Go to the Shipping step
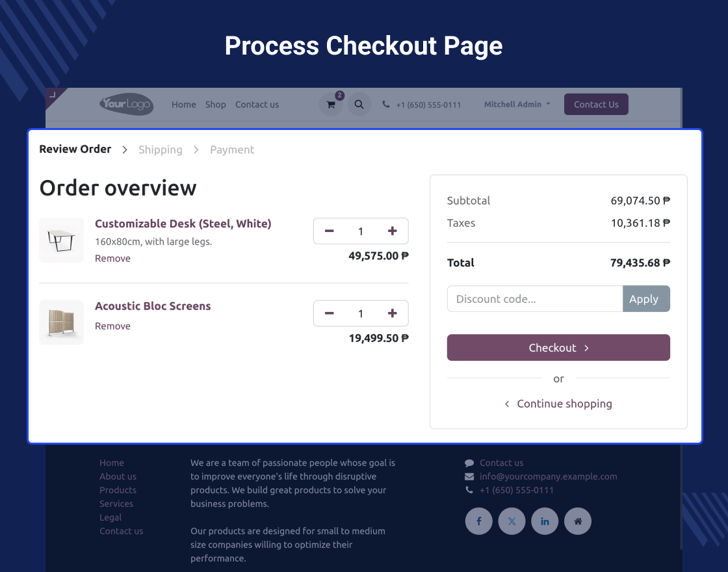 click(x=160, y=149)
